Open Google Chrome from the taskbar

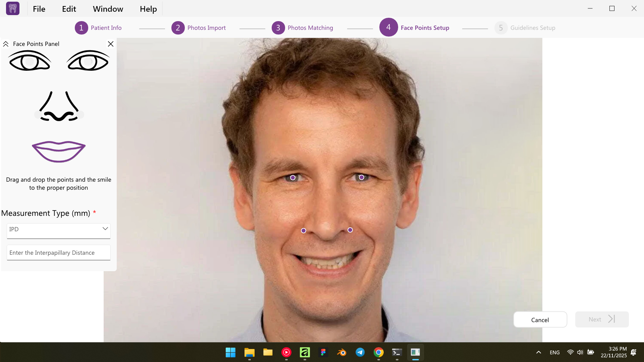point(378,352)
